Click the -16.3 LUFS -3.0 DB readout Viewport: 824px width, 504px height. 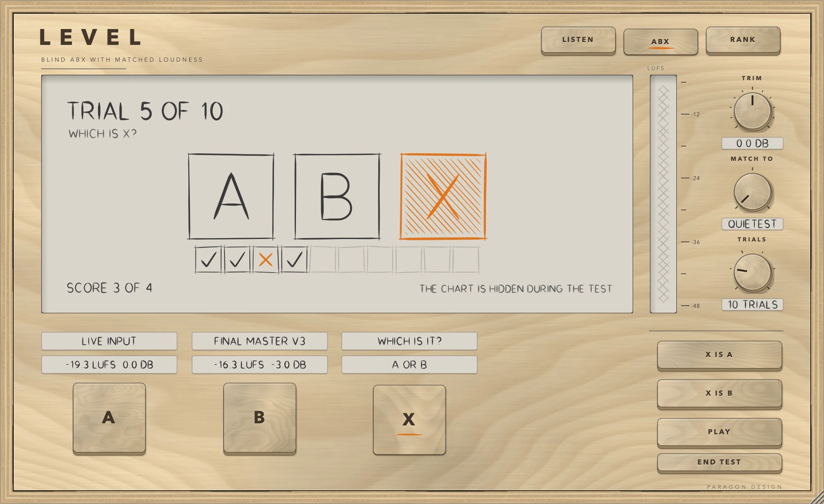(x=259, y=365)
